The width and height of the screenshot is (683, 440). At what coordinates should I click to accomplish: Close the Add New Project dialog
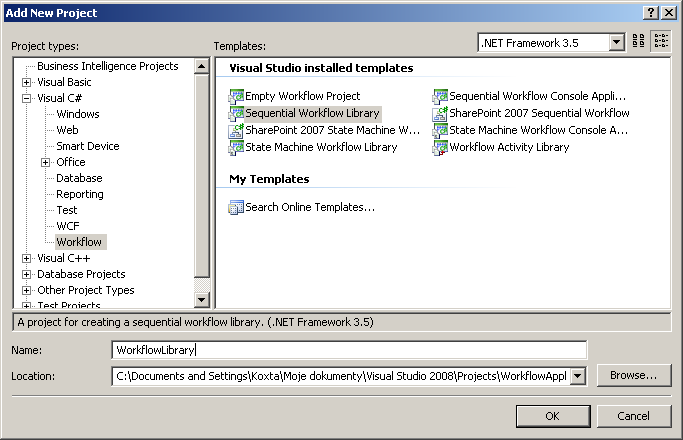pyautogui.click(x=669, y=13)
